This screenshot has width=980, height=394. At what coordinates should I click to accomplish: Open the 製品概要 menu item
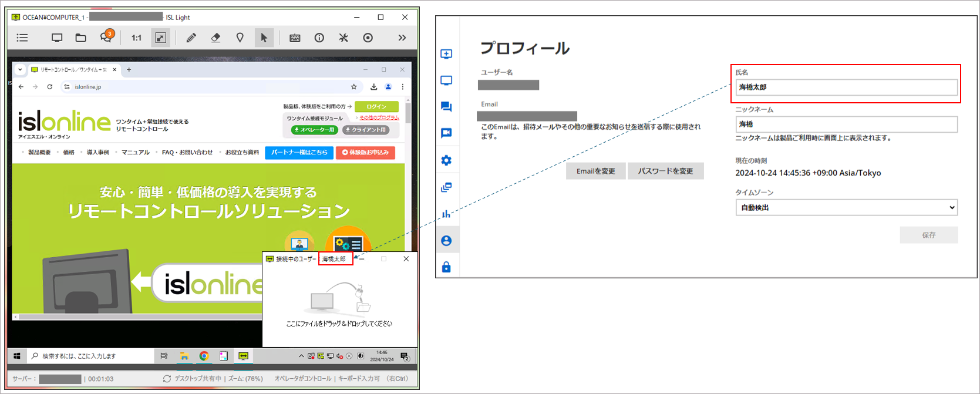pyautogui.click(x=39, y=152)
